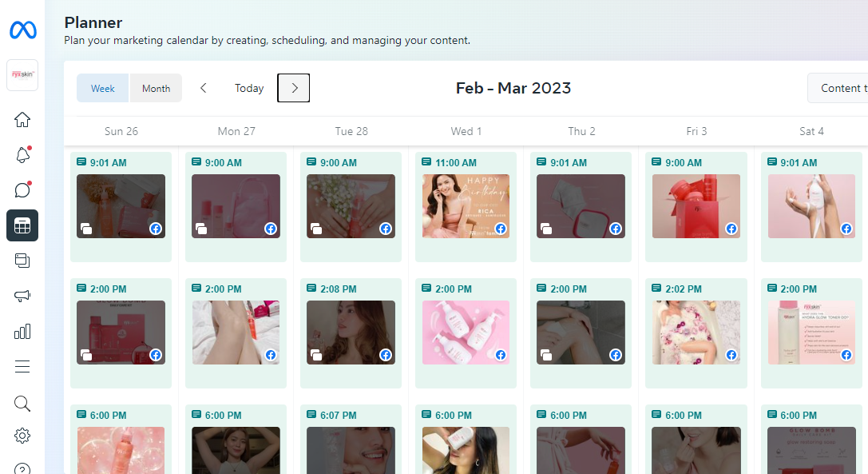868x474 pixels.
Task: Open Thursday 2:00 PM post thumbnail
Action: click(581, 333)
